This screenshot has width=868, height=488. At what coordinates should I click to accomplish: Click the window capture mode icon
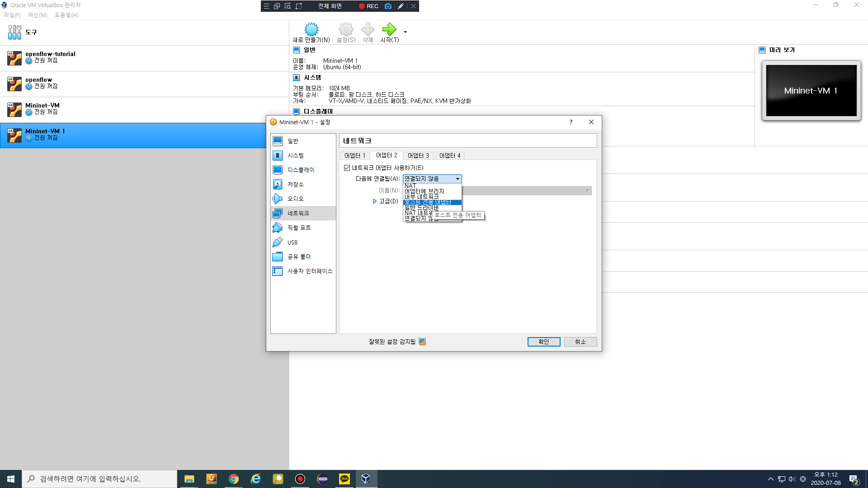(277, 6)
